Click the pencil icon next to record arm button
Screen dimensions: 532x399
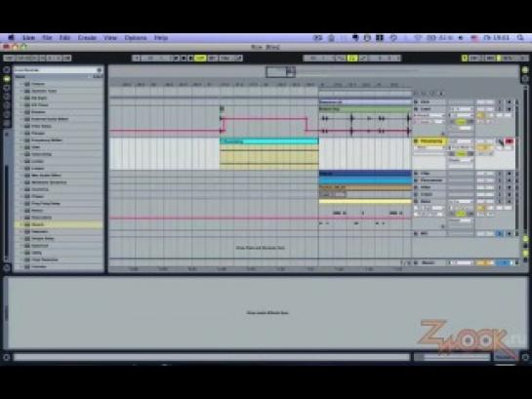pyautogui.click(x=501, y=142)
